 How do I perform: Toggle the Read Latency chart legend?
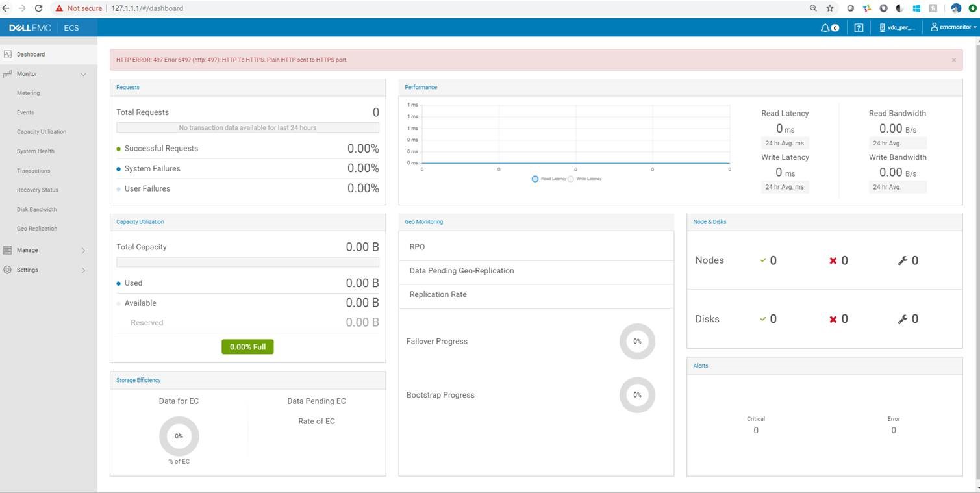549,179
